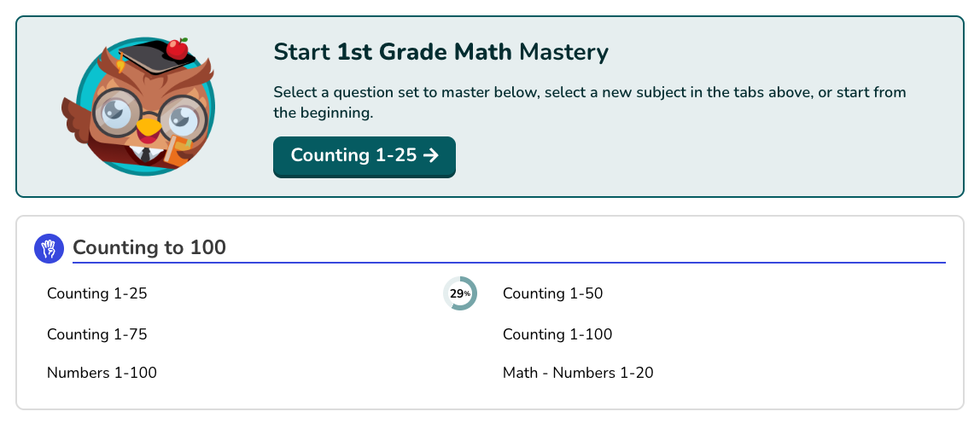This screenshot has height=423, width=980.
Task: Choose the Counting 1-100 question set
Action: point(557,334)
